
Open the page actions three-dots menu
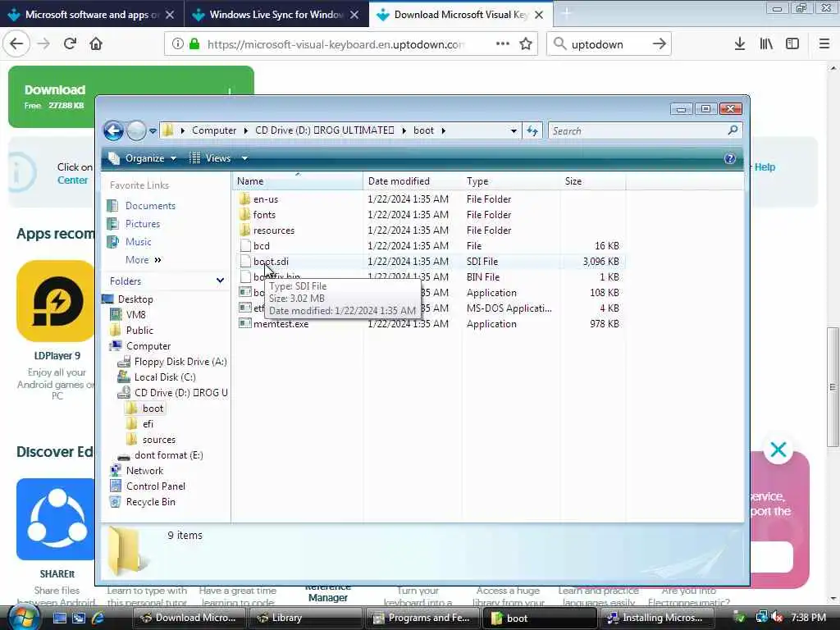tap(502, 44)
